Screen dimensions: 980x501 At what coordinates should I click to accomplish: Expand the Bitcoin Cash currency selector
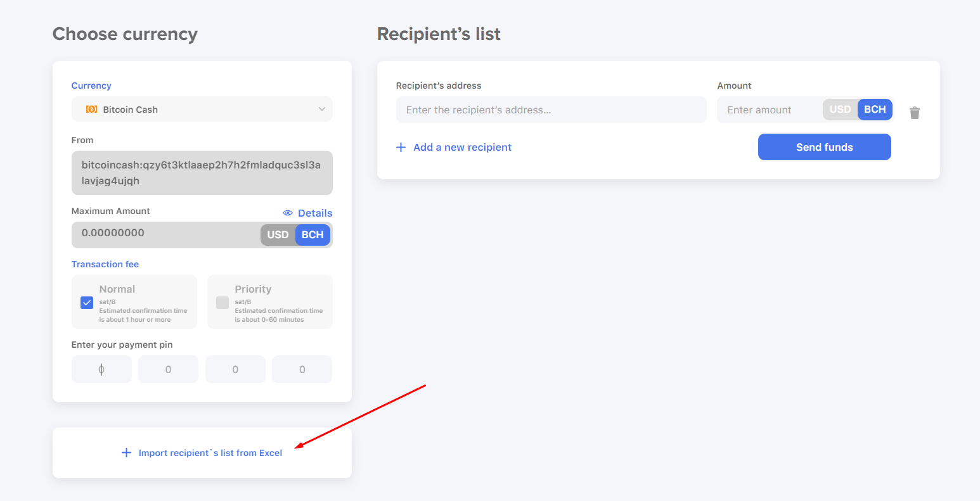click(202, 109)
